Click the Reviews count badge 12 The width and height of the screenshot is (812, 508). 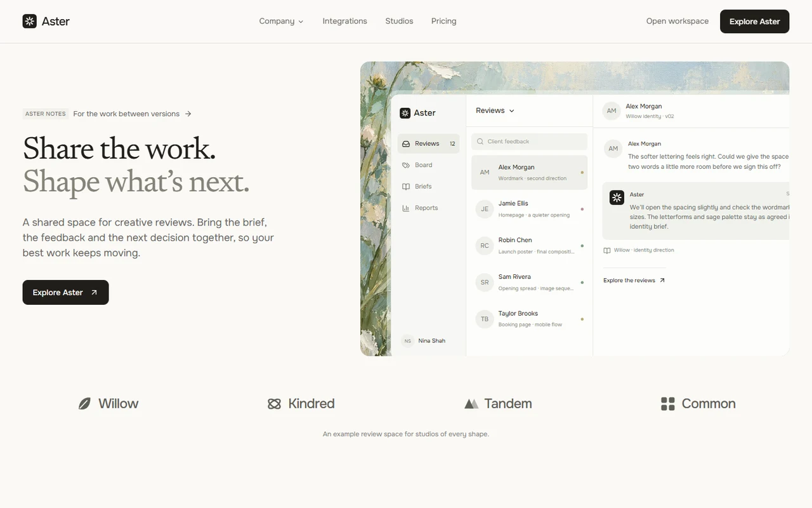click(452, 144)
